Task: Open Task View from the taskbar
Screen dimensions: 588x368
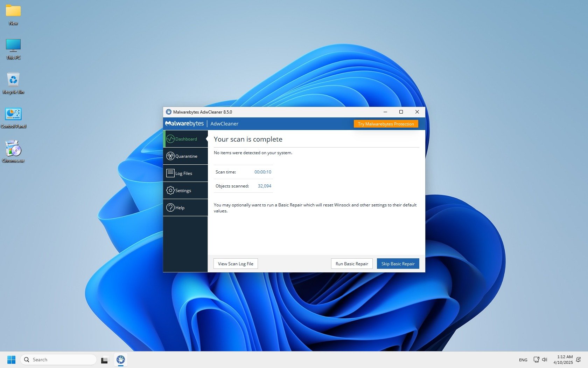Action: pos(104,360)
